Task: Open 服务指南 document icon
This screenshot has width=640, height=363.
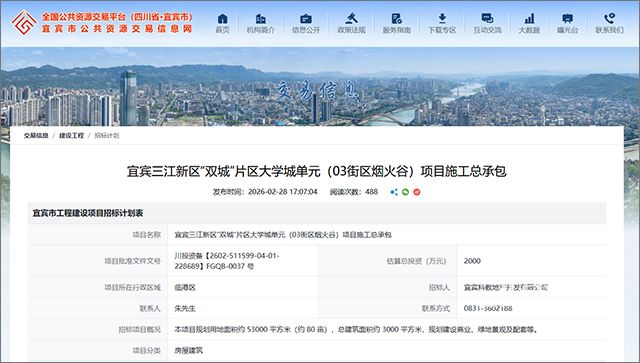Action: 396,18
